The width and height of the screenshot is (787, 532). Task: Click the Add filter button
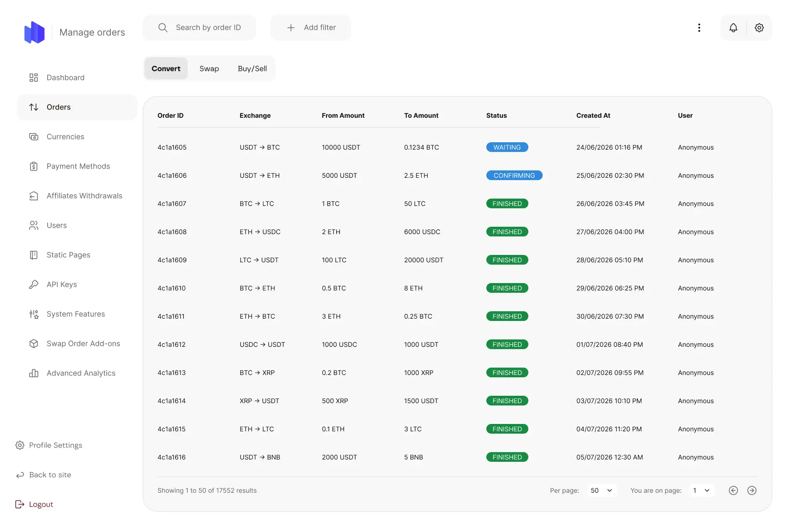coord(311,28)
